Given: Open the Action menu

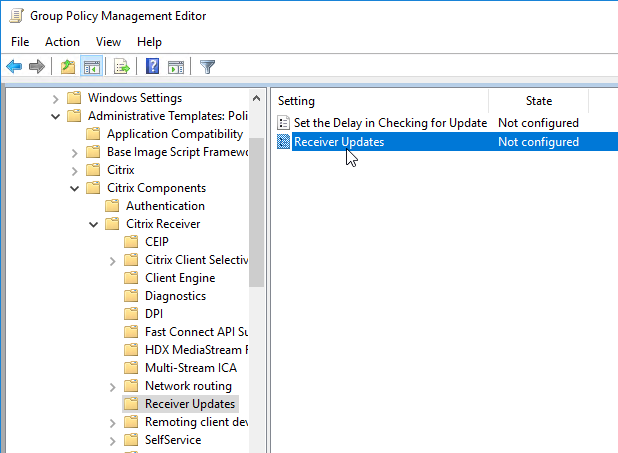Looking at the screenshot, I should (x=62, y=42).
